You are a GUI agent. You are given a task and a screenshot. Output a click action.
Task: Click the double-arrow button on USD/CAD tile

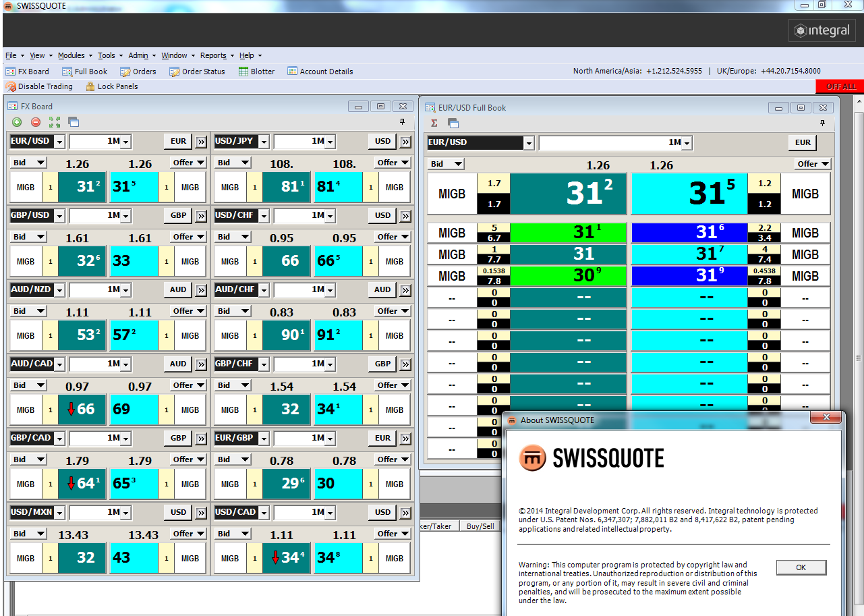pos(405,513)
